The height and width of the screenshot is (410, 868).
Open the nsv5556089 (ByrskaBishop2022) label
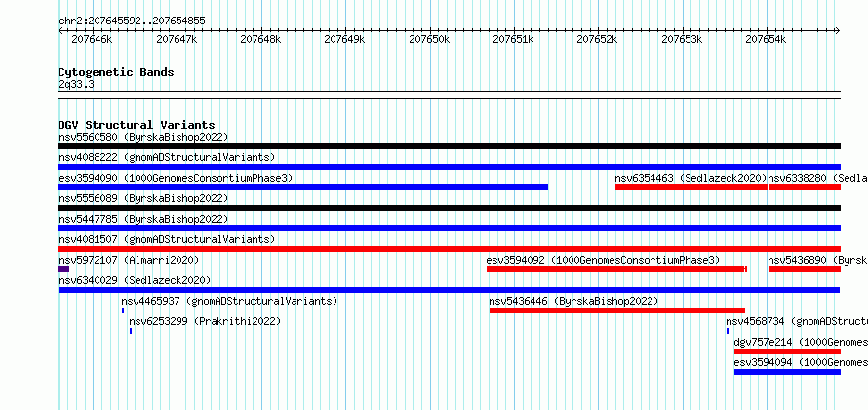pos(143,198)
